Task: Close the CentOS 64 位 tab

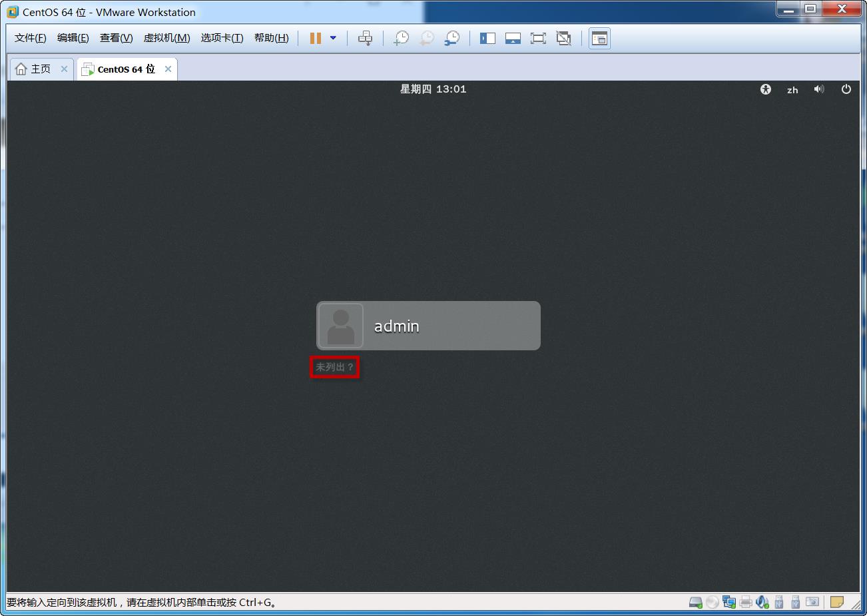Action: pos(168,69)
